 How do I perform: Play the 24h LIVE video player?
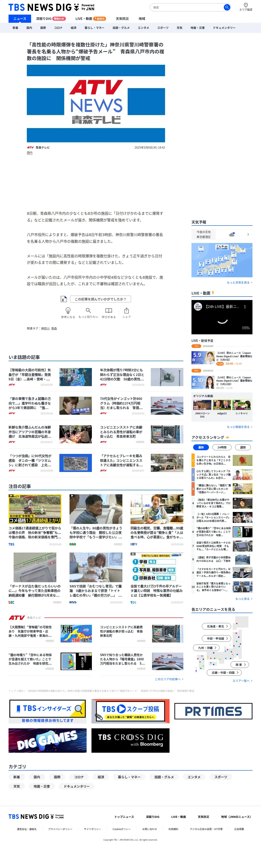point(222,317)
